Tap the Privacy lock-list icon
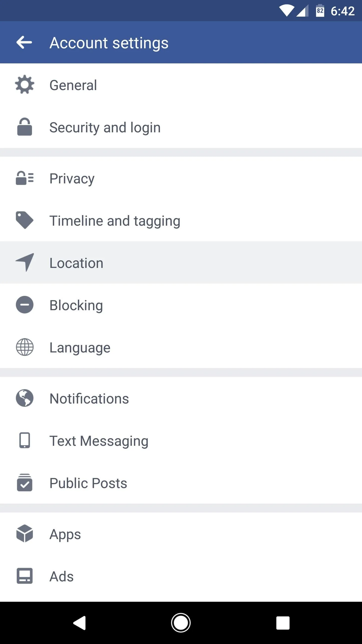Viewport: 362px width, 644px height. (x=25, y=178)
